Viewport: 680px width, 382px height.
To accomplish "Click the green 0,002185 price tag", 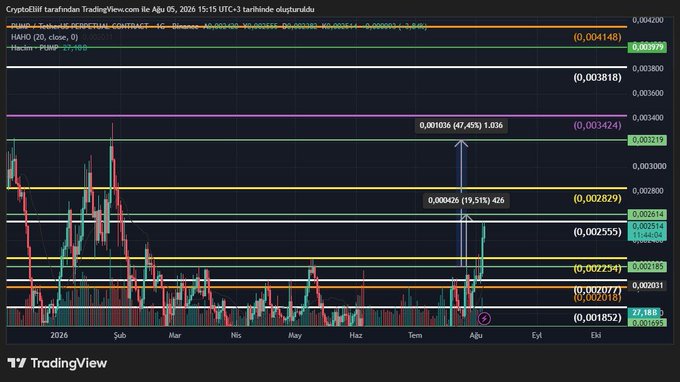I will [647, 266].
